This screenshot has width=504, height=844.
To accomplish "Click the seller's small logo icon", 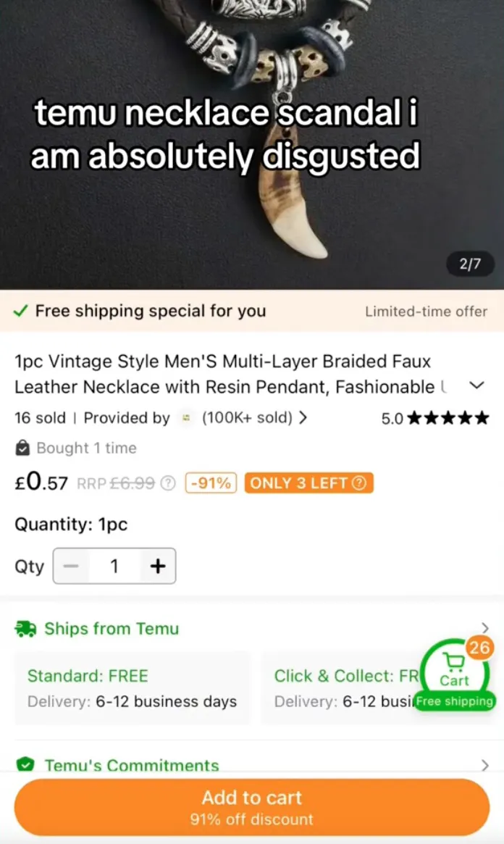I will [x=186, y=418].
